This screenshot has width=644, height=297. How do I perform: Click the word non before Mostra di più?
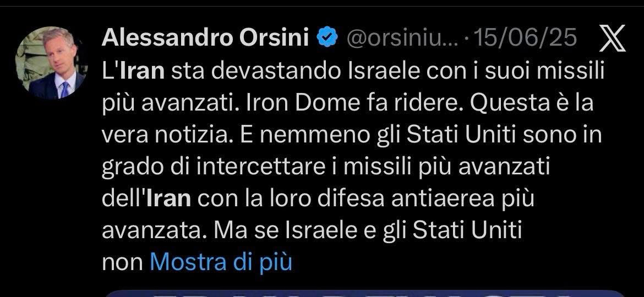[x=122, y=263]
